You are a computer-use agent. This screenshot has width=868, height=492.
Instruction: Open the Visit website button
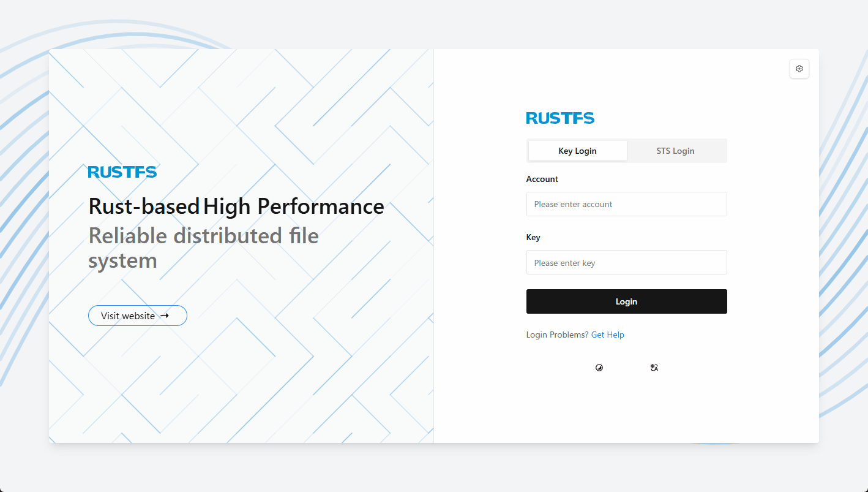click(x=137, y=316)
